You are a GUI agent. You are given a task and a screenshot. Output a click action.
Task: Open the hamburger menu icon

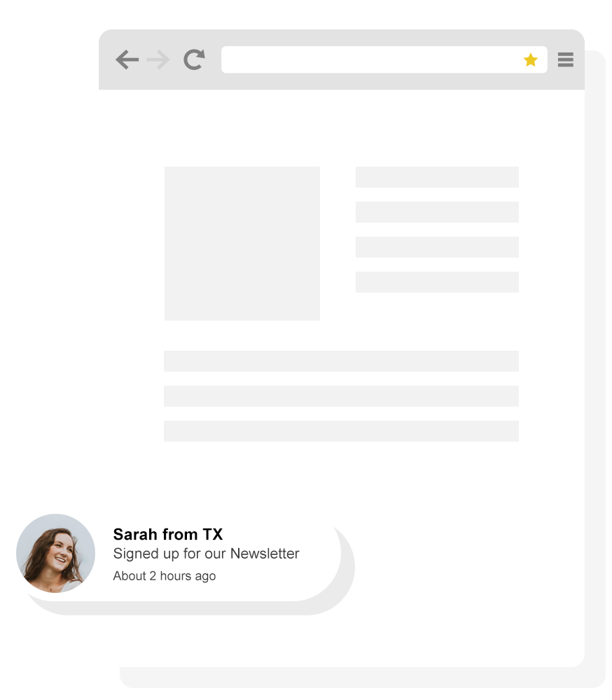pyautogui.click(x=566, y=59)
